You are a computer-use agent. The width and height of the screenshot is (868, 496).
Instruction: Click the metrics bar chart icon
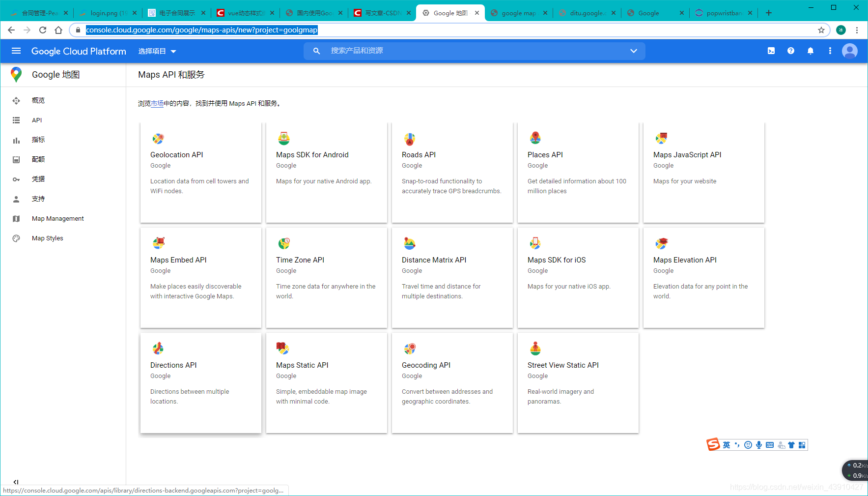[x=16, y=140]
